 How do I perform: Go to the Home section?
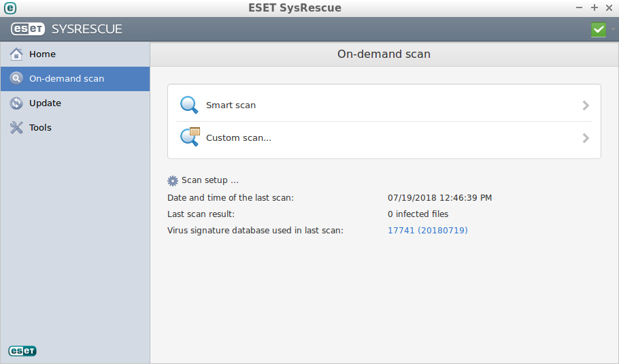[75, 54]
